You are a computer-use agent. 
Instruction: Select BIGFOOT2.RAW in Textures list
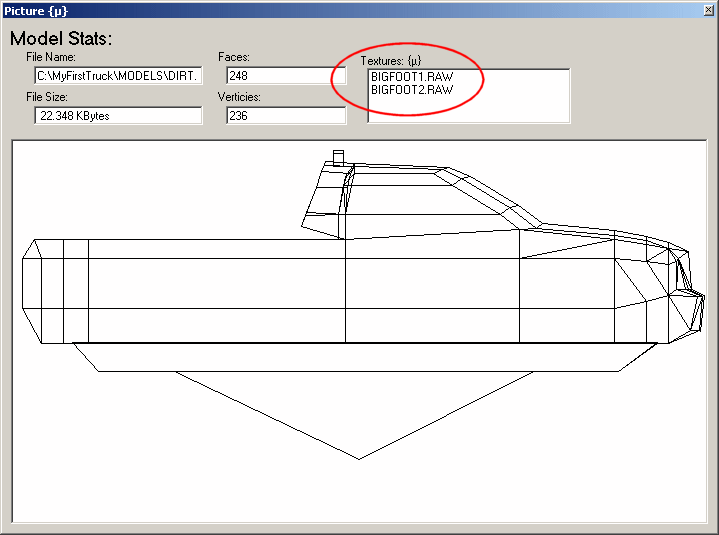(x=411, y=89)
